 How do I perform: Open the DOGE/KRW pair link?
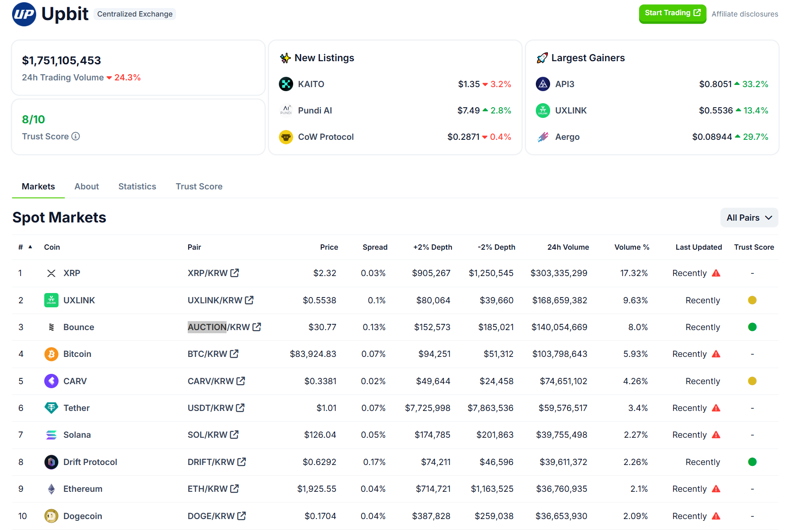pos(217,516)
